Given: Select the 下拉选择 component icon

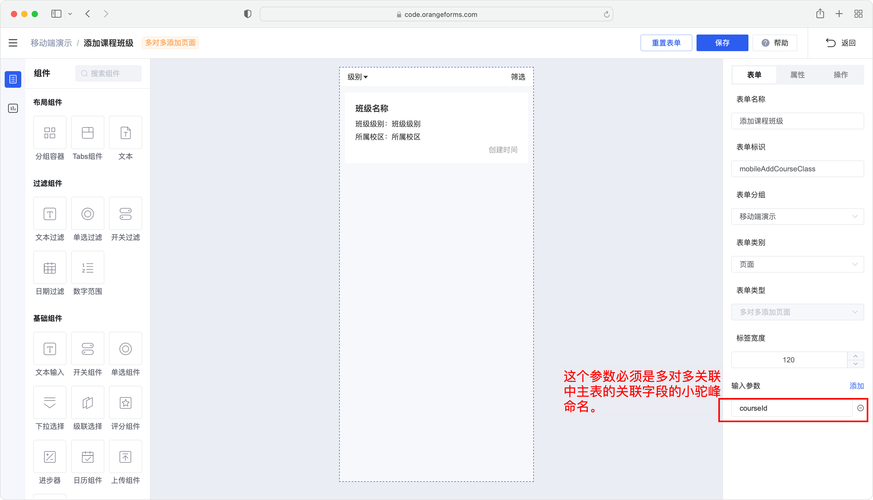Looking at the screenshot, I should click(50, 403).
